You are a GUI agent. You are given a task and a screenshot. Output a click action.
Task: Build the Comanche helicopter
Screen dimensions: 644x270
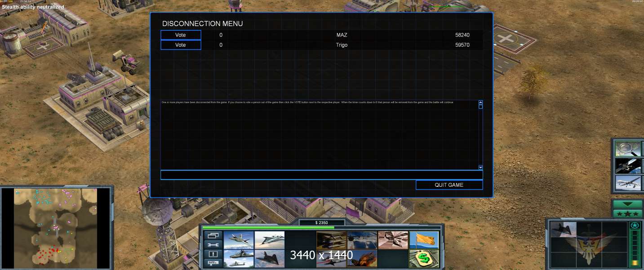(x=239, y=259)
